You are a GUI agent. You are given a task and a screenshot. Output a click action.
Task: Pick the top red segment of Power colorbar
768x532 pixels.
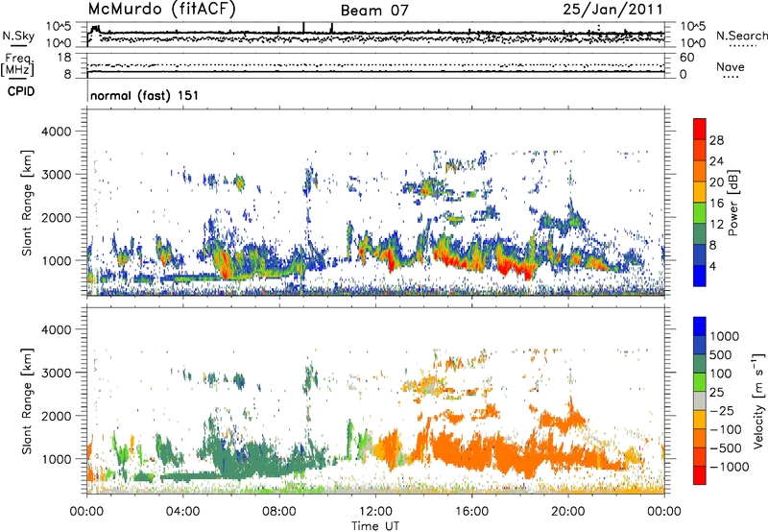(700, 129)
